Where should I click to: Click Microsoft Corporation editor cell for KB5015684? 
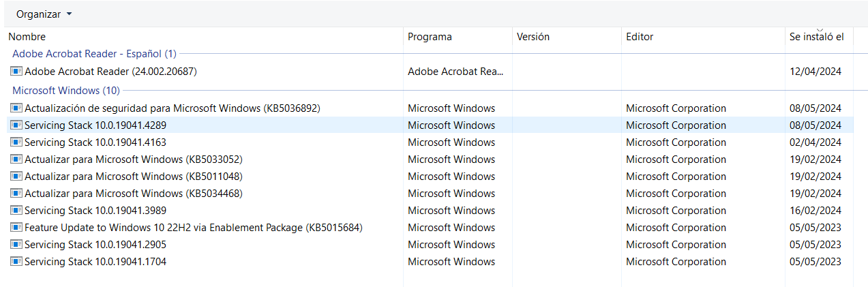coord(676,228)
